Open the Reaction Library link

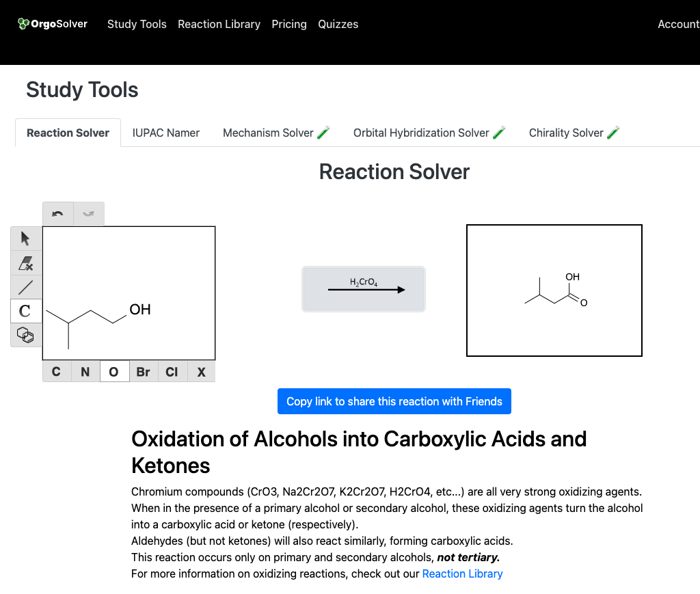click(x=462, y=573)
